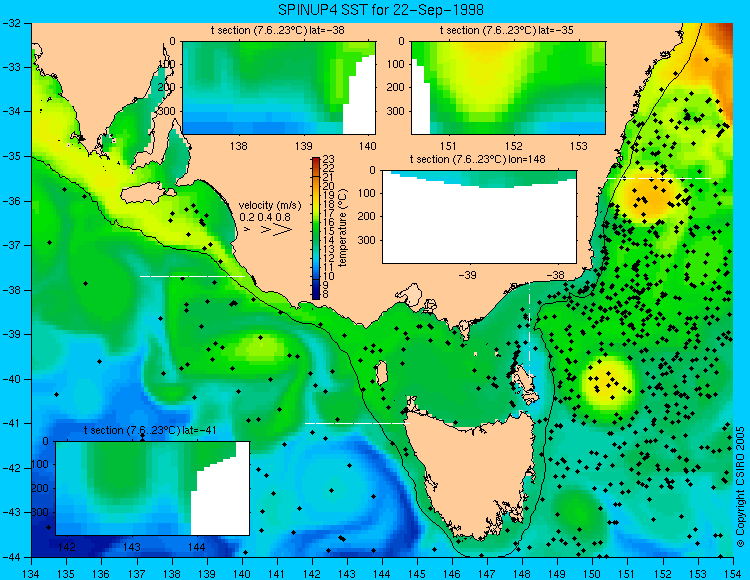The width and height of the screenshot is (750, 580).
Task: Click the '152' label under the lat=-35 inset
Action: pyautogui.click(x=514, y=146)
